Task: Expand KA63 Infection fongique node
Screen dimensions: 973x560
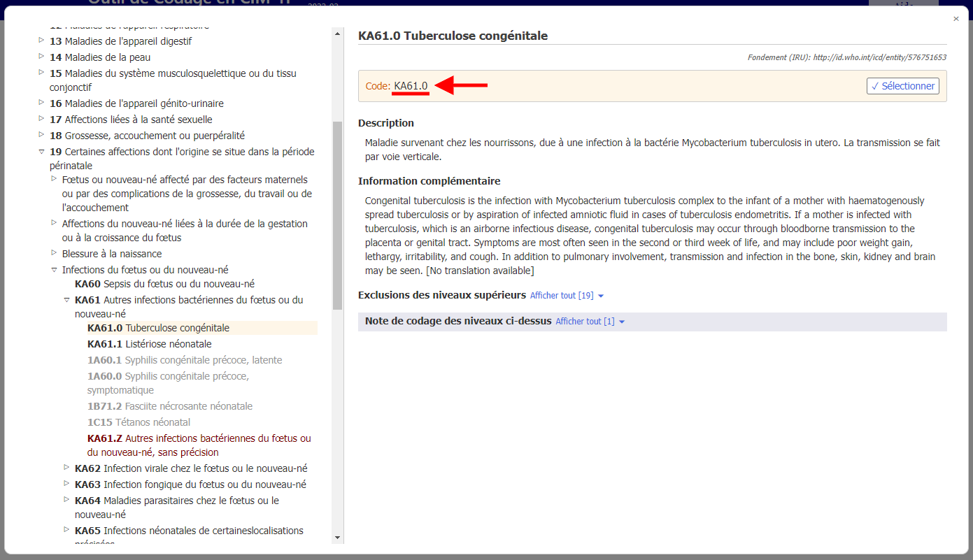Action: (66, 484)
